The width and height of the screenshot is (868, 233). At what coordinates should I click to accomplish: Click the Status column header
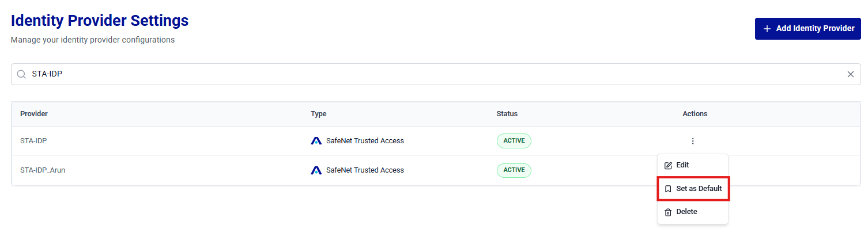(x=507, y=114)
